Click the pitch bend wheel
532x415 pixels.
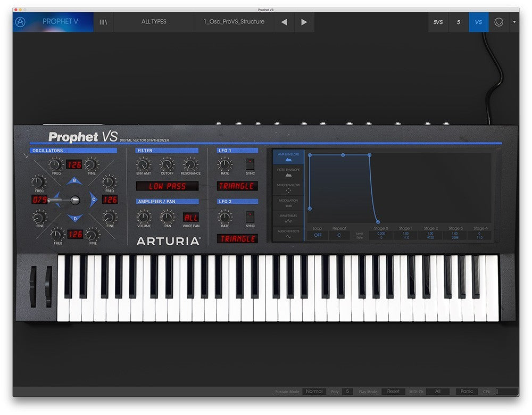click(x=33, y=287)
